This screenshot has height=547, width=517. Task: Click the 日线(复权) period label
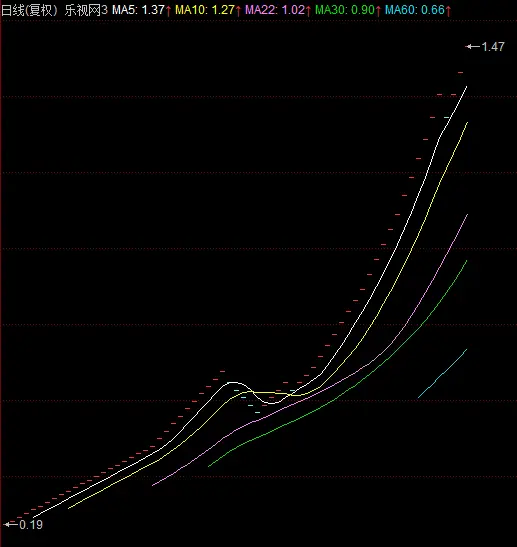click(29, 10)
